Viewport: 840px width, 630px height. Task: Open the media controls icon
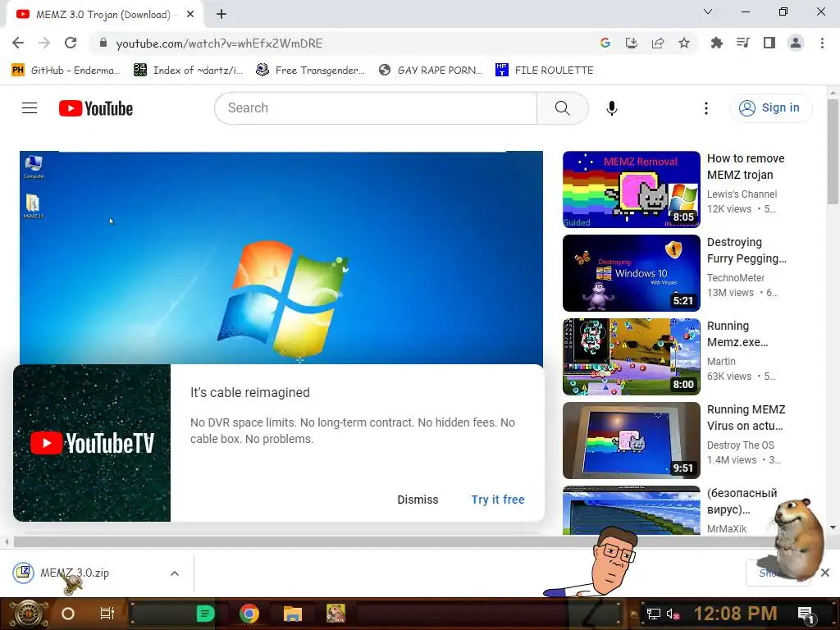click(743, 43)
